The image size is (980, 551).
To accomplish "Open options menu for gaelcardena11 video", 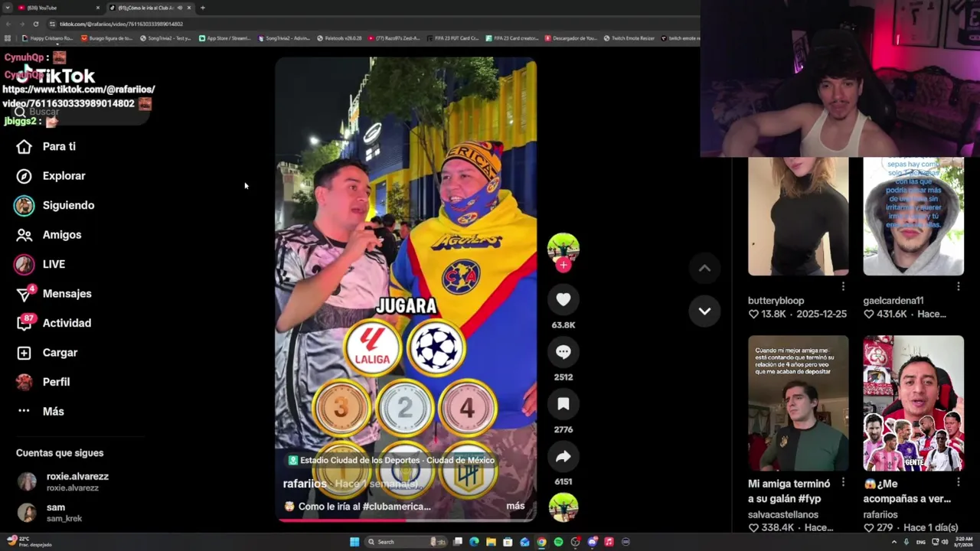I will coord(959,286).
